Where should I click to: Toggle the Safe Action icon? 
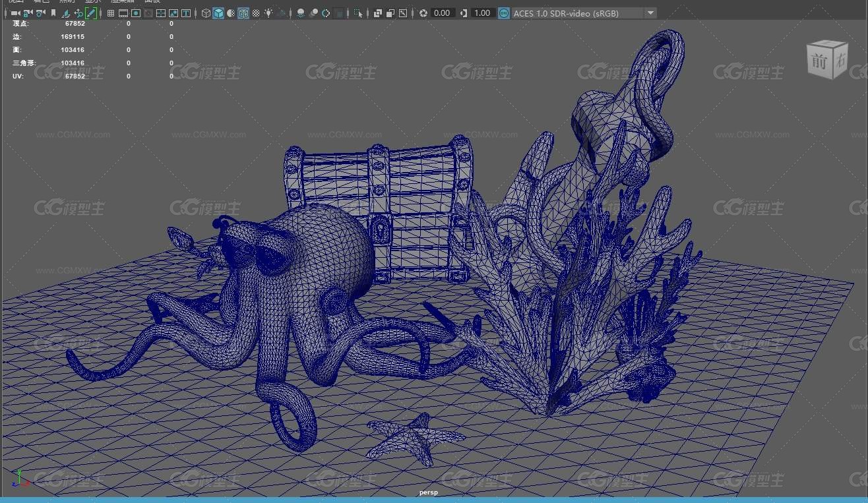pos(173,13)
